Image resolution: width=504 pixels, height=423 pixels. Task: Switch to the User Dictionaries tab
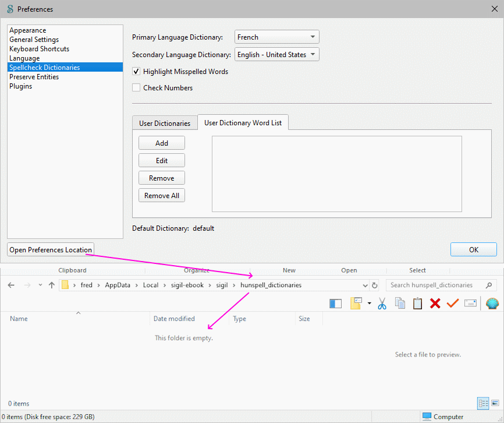tap(165, 123)
